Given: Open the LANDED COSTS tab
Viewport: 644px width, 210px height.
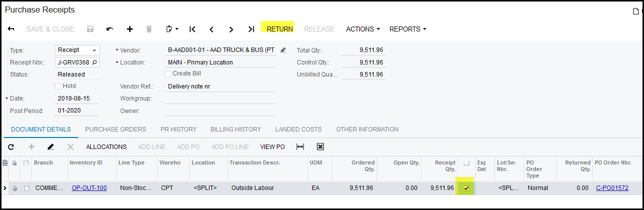Looking at the screenshot, I should pos(298,129).
